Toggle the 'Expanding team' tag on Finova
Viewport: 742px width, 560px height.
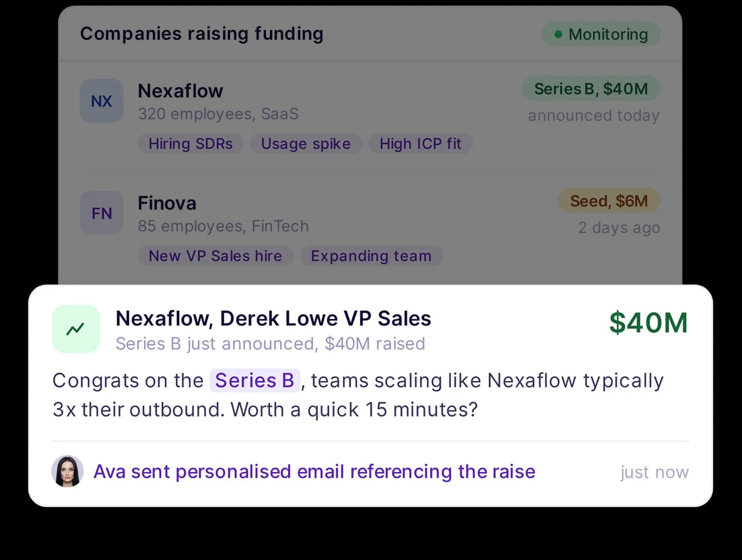click(371, 256)
